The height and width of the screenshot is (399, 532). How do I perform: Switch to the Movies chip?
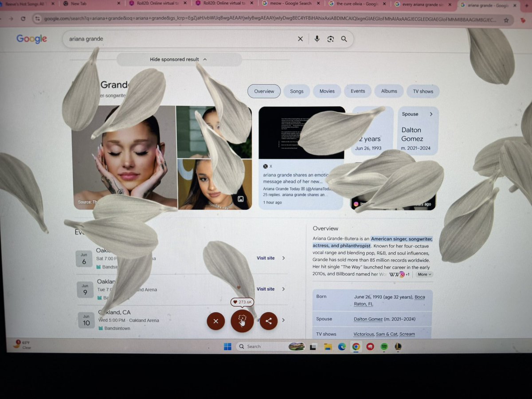[327, 91]
